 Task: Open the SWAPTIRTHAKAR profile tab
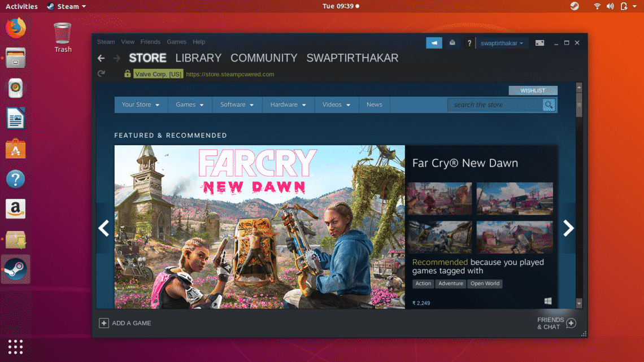[353, 58]
